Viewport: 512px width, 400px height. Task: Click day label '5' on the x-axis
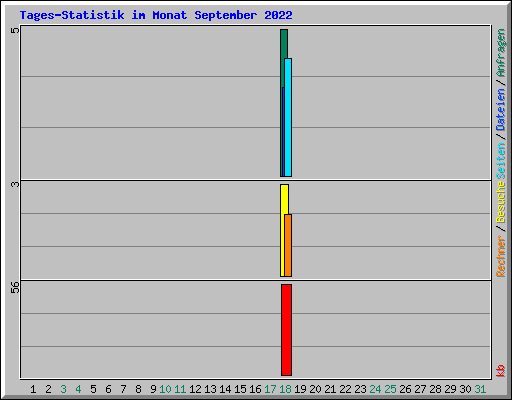pyautogui.click(x=93, y=389)
